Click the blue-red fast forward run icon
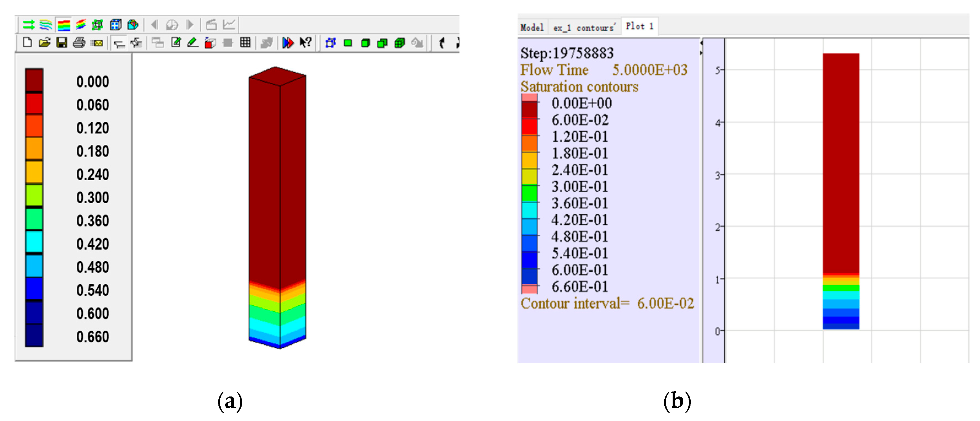This screenshot has height=421, width=980. click(x=288, y=43)
